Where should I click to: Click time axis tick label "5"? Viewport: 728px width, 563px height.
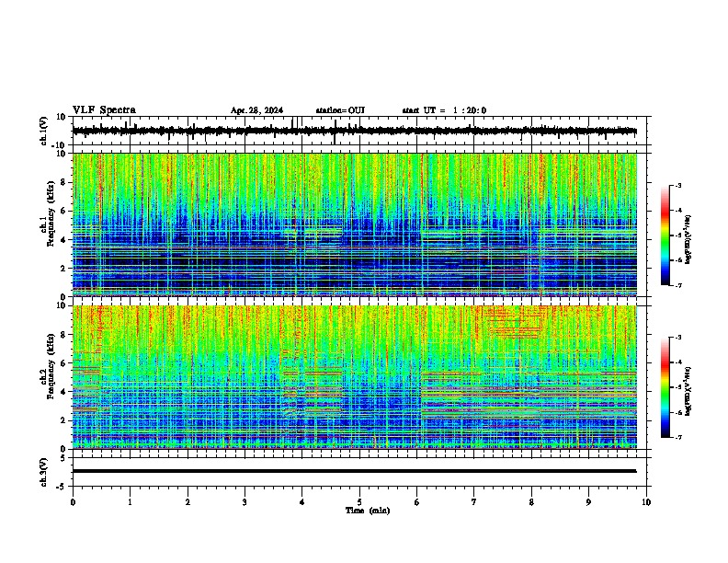pyautogui.click(x=359, y=502)
